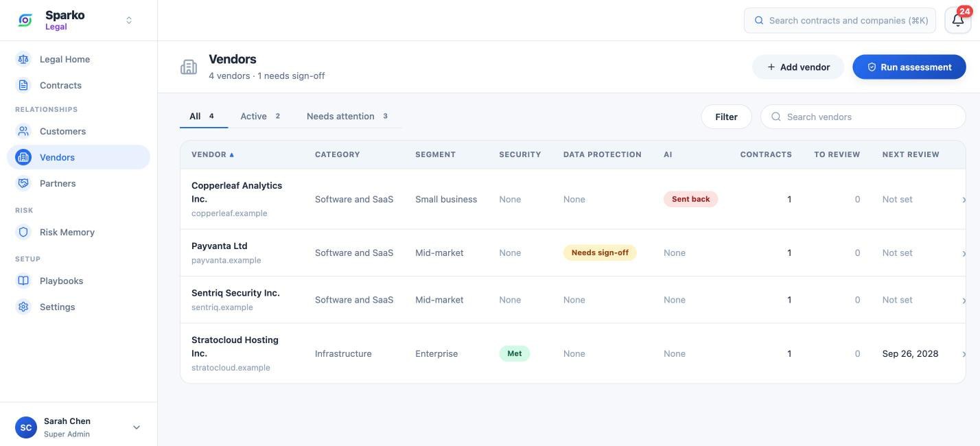The image size is (980, 446).
Task: Expand the Sparko Legal workspace switcher
Action: pos(129,21)
